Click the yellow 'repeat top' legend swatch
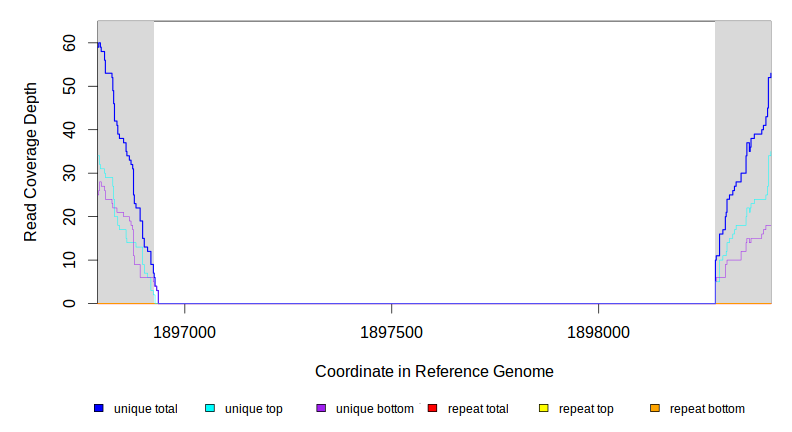This screenshot has height=432, width=792. 544,409
